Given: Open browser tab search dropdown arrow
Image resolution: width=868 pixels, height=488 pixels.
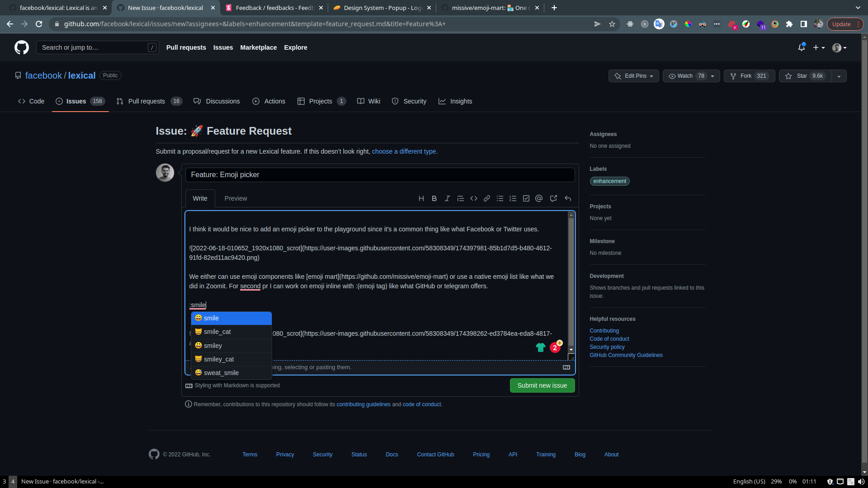Looking at the screenshot, I should (858, 8).
